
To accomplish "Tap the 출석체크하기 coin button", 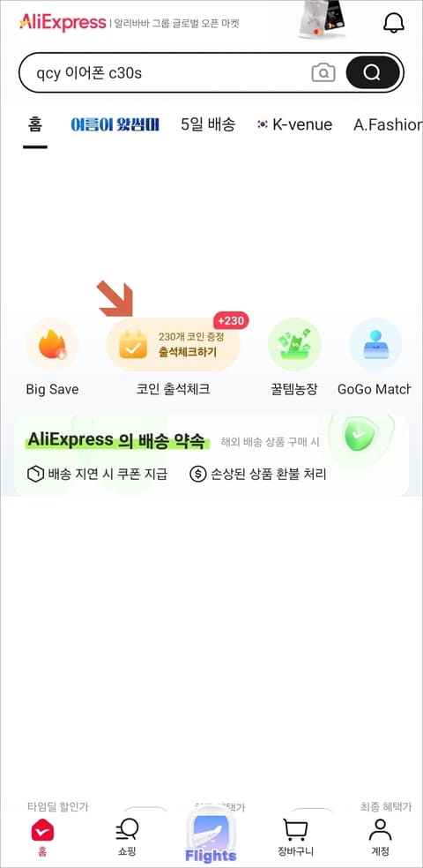I will tap(174, 344).
